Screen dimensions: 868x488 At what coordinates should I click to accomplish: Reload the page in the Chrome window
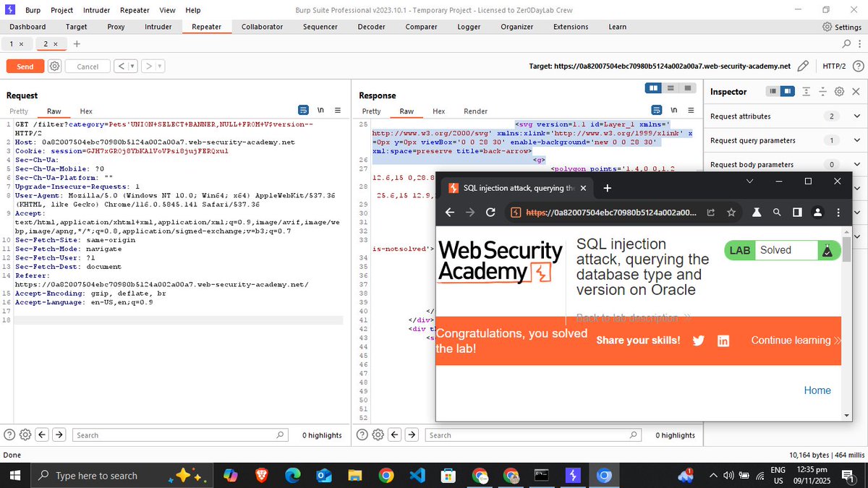[x=490, y=213]
